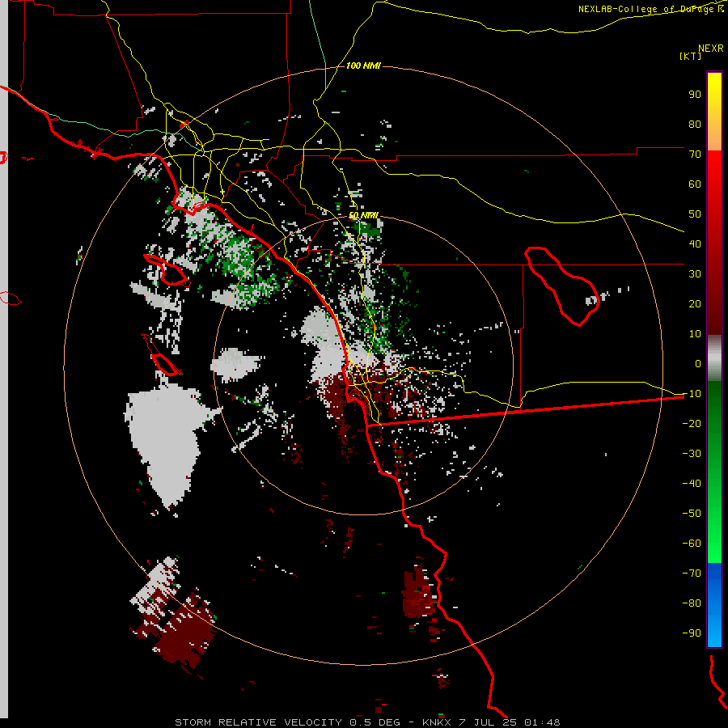
Task: Click the 30 value on velocity scale
Action: point(695,274)
